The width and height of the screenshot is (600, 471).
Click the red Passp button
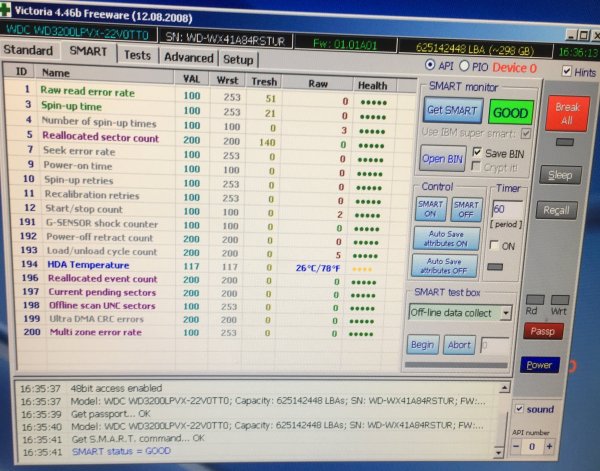[541, 331]
